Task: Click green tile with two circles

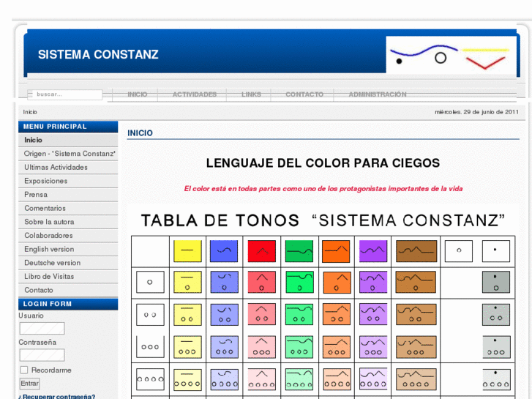Action: coord(299,315)
